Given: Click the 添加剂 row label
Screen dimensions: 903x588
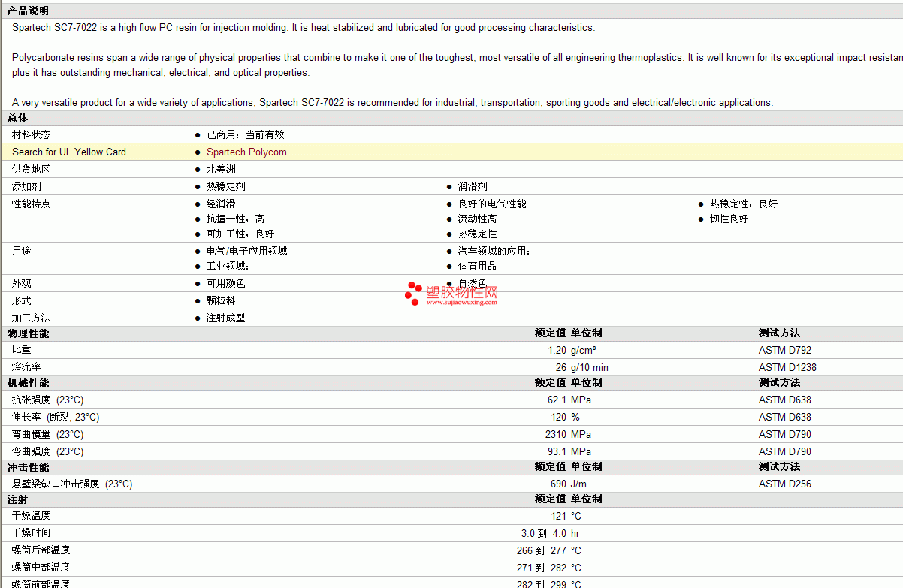Looking at the screenshot, I should pyautogui.click(x=26, y=186).
